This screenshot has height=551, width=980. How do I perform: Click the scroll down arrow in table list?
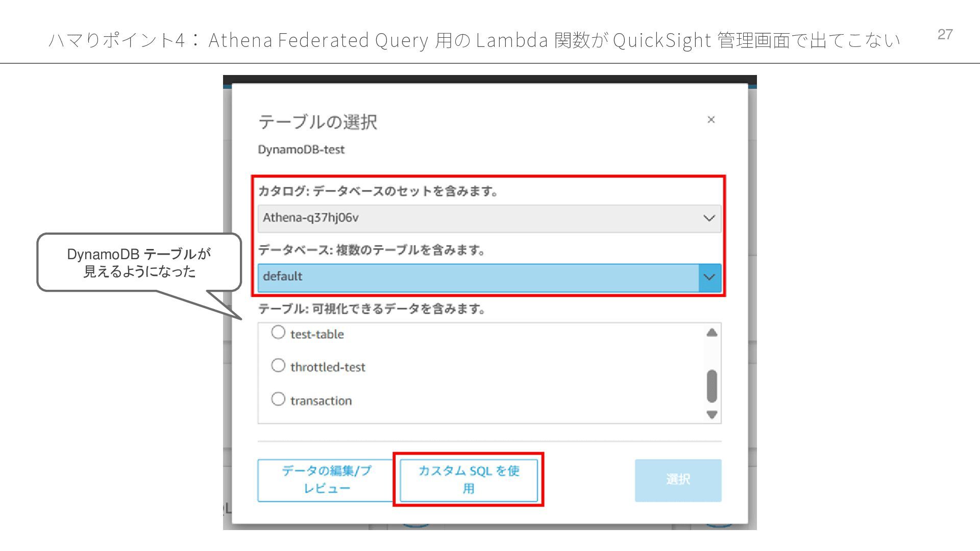pos(712,414)
